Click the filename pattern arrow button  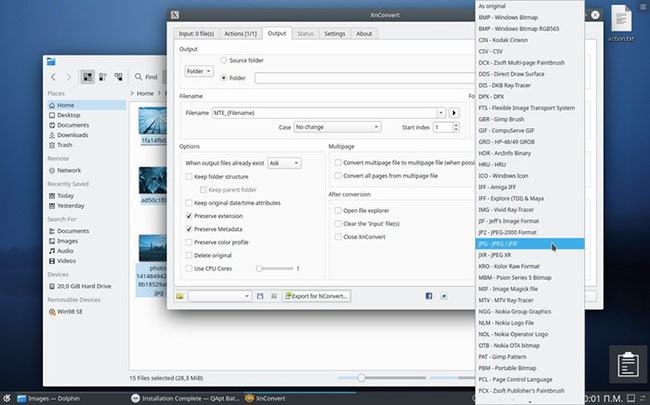coord(454,113)
